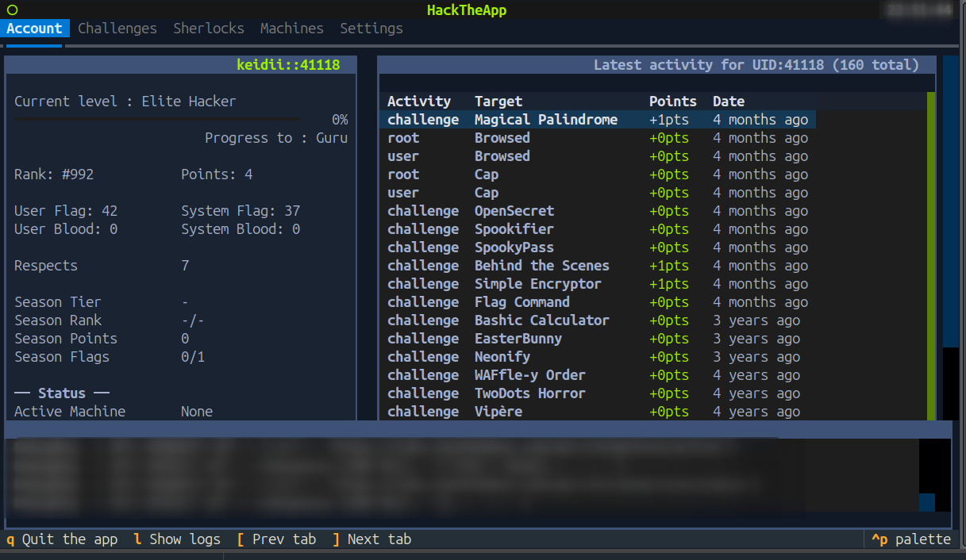The width and height of the screenshot is (966, 560).
Task: Click the Points column header
Action: pyautogui.click(x=672, y=102)
